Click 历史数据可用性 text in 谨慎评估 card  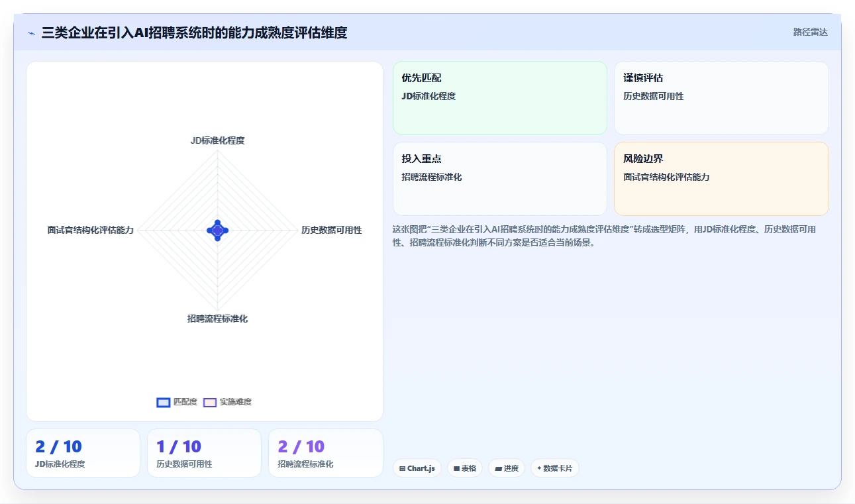click(x=654, y=96)
